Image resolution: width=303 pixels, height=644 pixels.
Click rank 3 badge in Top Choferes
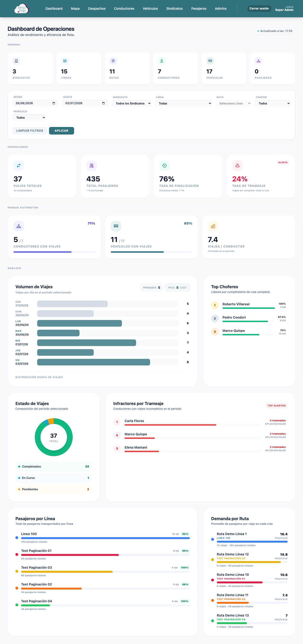[215, 332]
